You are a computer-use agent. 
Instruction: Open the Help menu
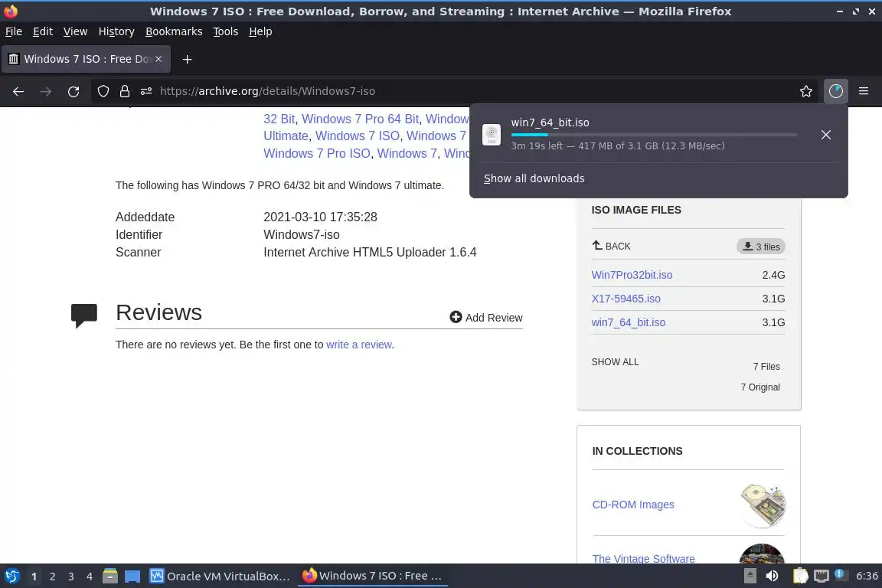coord(260,31)
